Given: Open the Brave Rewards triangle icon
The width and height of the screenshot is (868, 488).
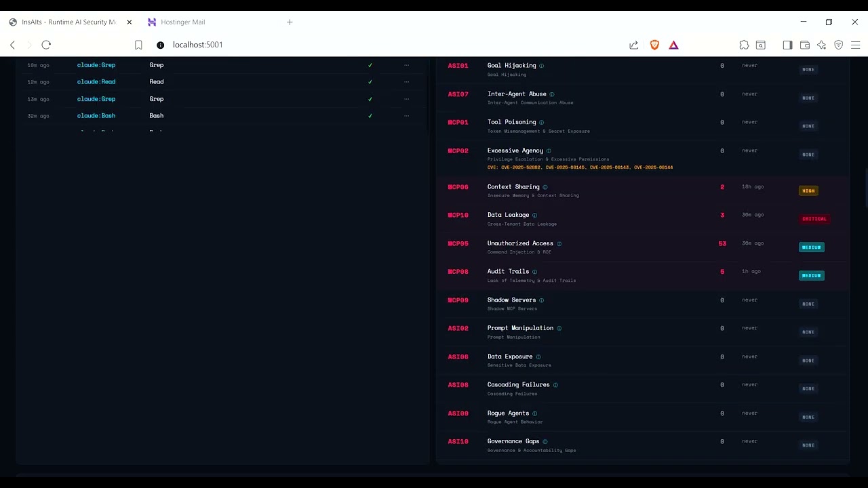Looking at the screenshot, I should click(673, 45).
